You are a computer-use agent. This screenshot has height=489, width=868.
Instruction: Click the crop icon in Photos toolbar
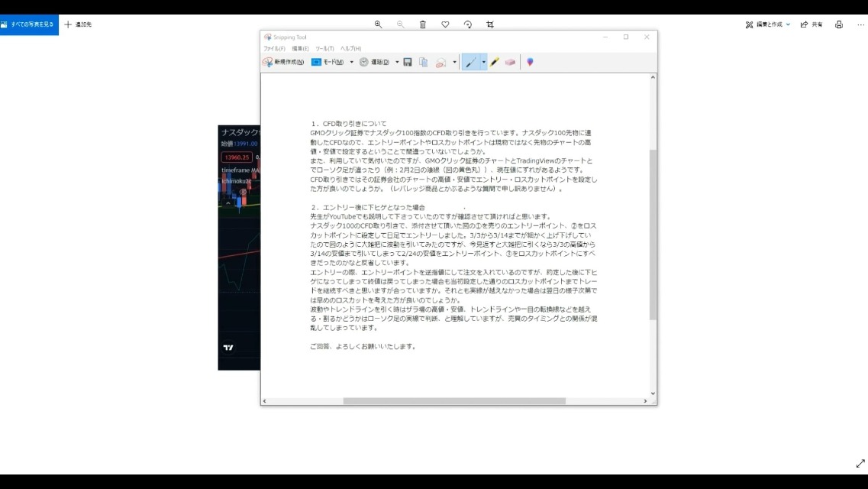tap(490, 24)
